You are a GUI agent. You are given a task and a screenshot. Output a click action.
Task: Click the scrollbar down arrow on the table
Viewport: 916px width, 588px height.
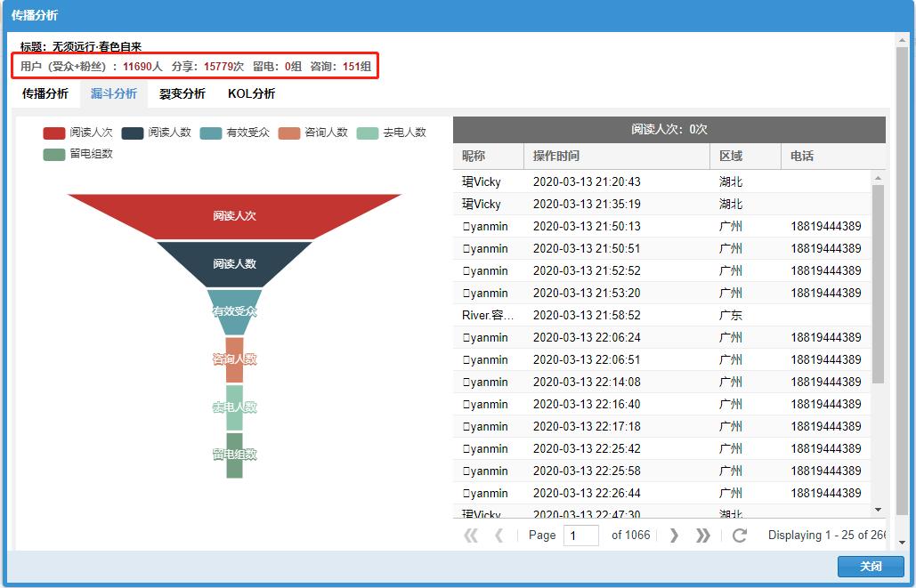pyautogui.click(x=880, y=509)
